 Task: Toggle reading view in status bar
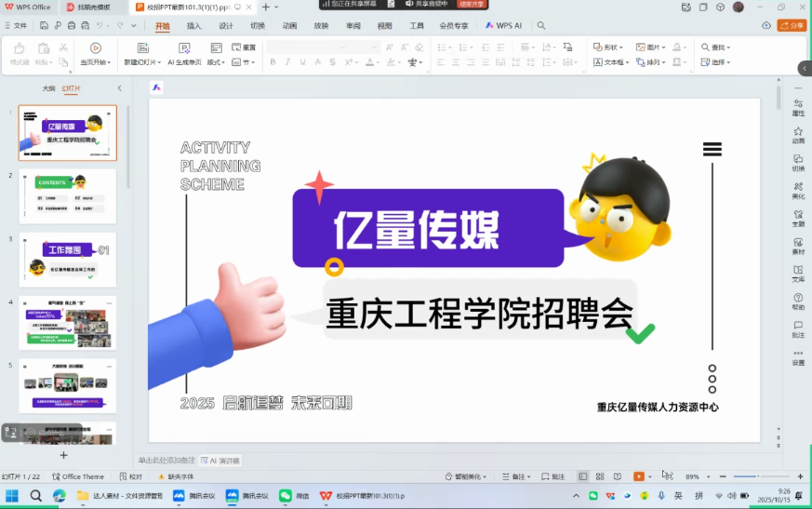(618, 476)
